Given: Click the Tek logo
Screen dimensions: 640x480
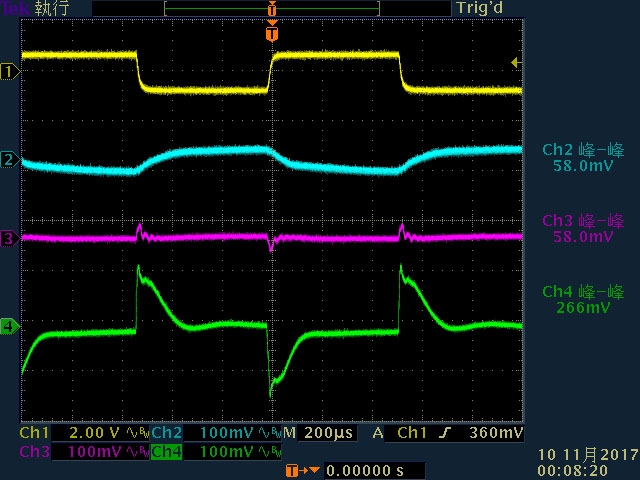Looking at the screenshot, I should 15,9.
